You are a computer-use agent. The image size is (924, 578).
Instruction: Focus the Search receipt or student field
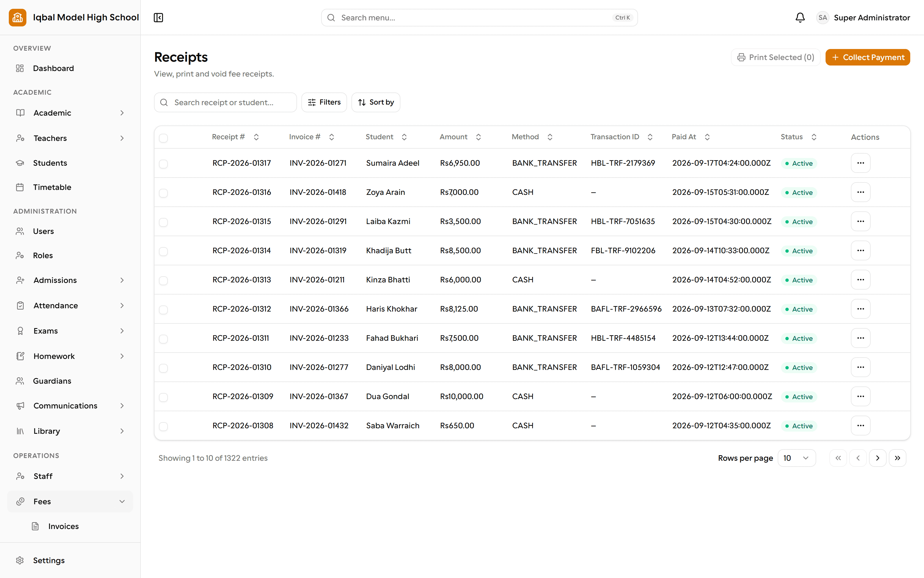point(225,102)
